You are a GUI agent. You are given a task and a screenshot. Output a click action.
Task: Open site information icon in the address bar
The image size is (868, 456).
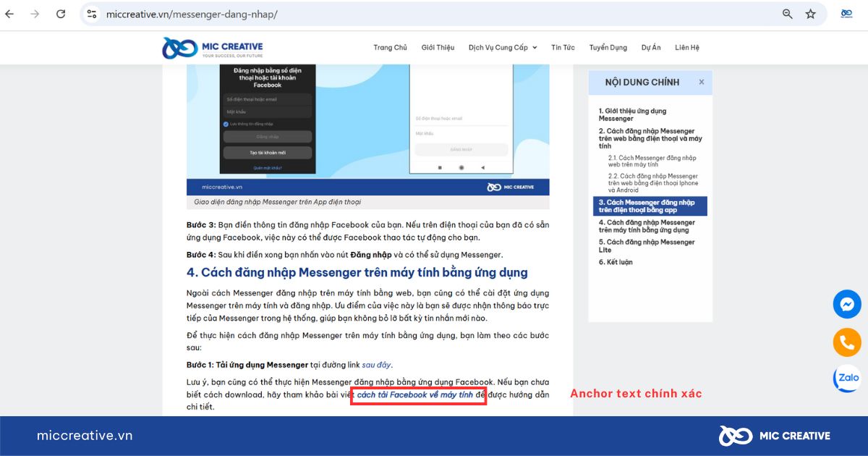tap(92, 14)
